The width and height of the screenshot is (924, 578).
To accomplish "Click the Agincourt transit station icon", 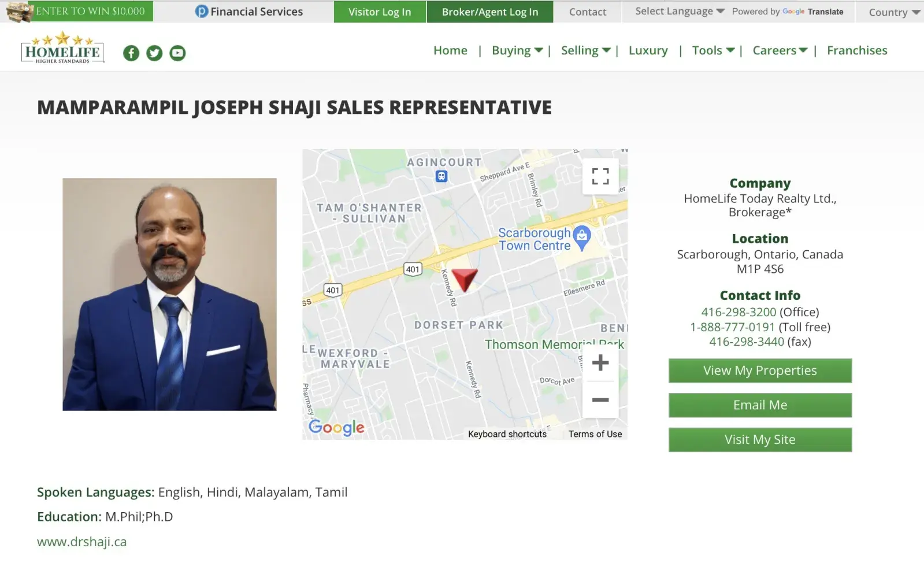I will [x=441, y=176].
